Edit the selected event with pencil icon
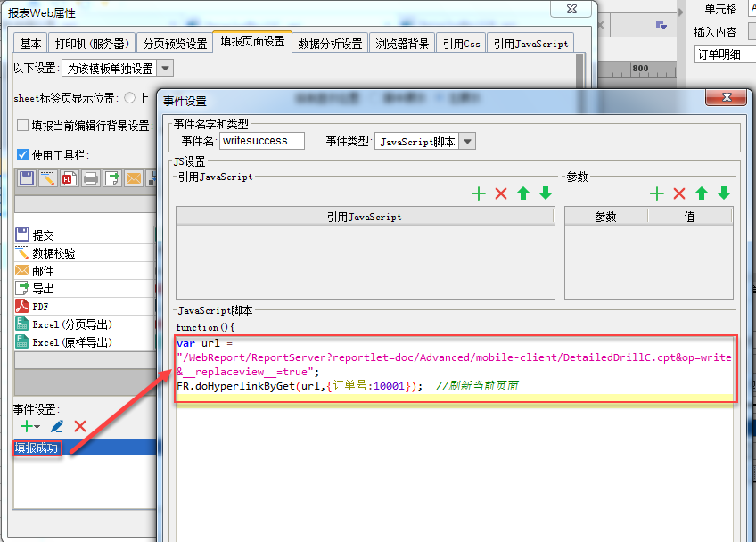The image size is (756, 542). point(56,426)
